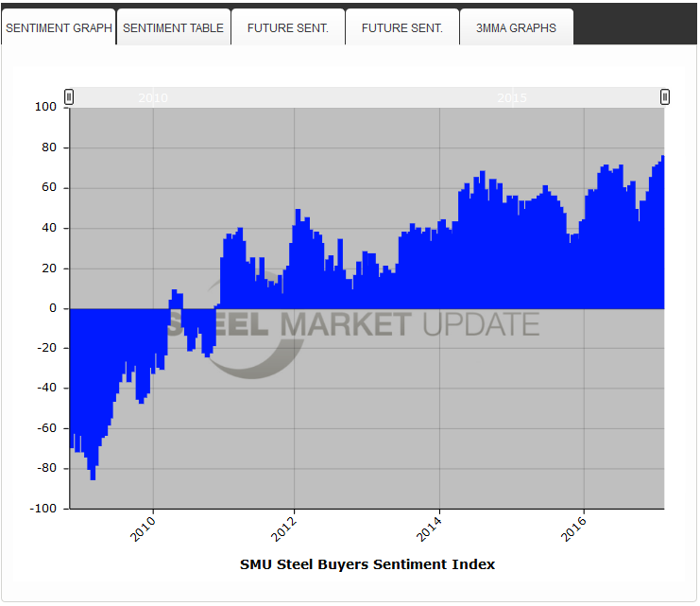Click the tallest bar at chart's right edge
The height and width of the screenshot is (606, 700).
coord(662,233)
